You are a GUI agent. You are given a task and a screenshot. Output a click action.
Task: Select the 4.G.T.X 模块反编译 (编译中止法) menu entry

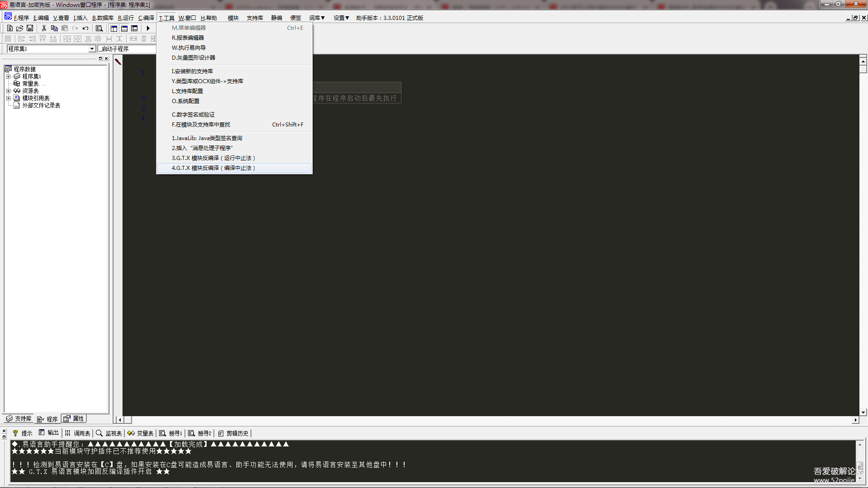coord(213,168)
